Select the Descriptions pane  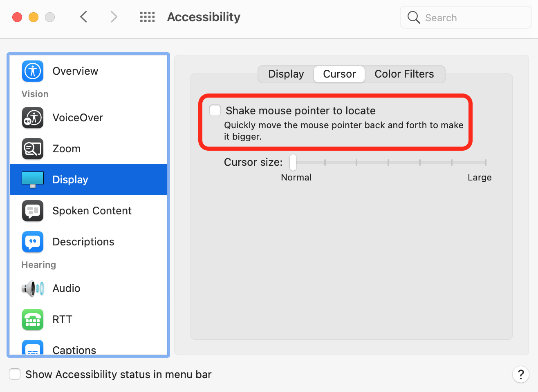83,242
